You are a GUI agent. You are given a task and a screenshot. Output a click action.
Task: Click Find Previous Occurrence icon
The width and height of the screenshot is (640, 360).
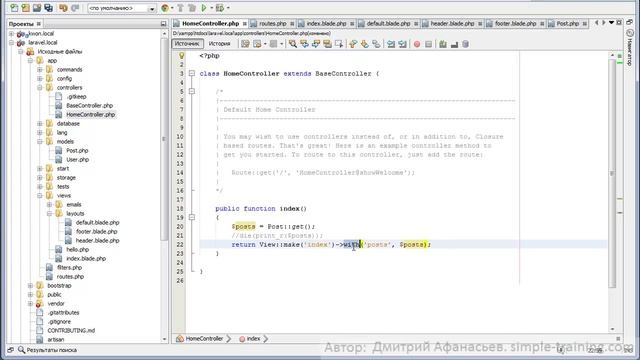[304, 44]
